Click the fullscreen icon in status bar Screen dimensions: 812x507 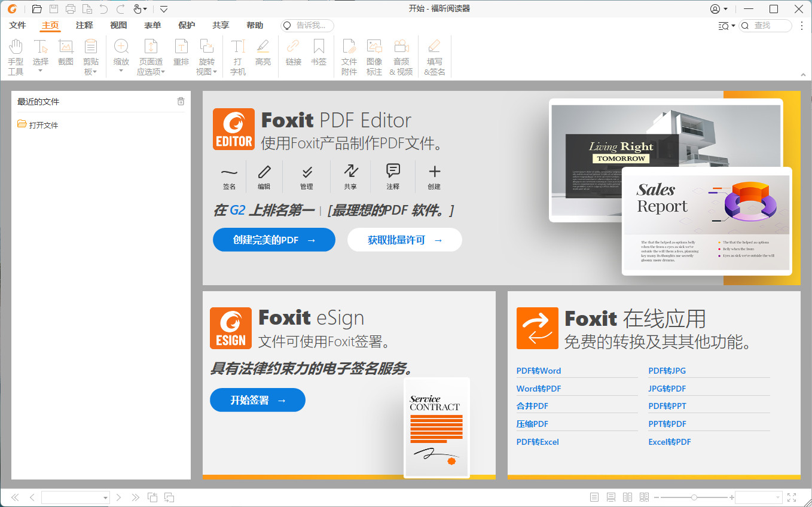792,497
